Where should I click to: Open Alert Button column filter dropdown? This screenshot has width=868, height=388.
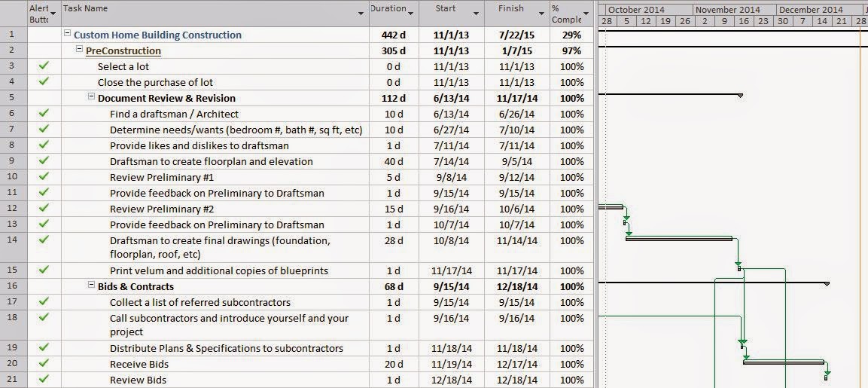pos(53,14)
